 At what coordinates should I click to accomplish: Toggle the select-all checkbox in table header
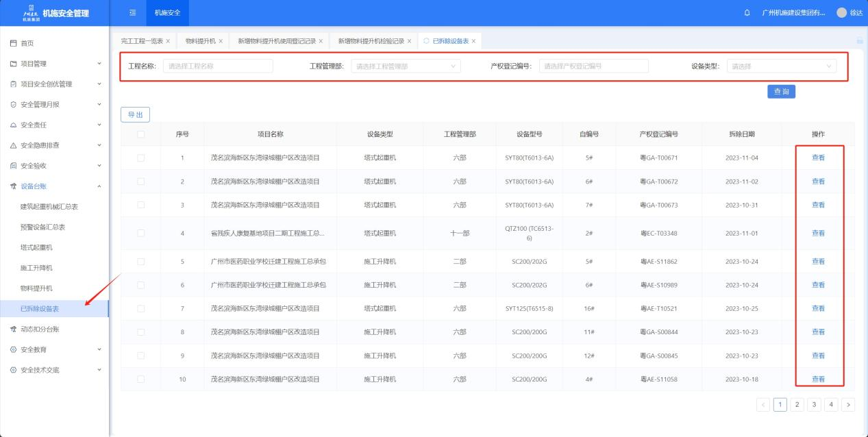coord(141,134)
